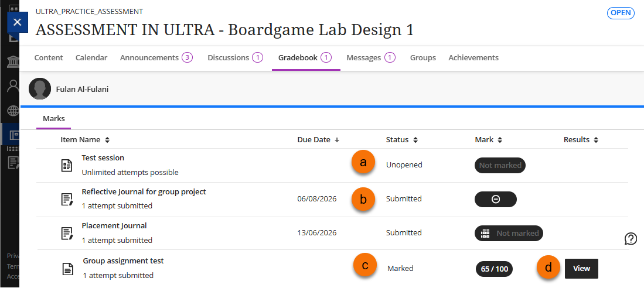Open the Test session item link
644x288 pixels.
pyautogui.click(x=103, y=158)
